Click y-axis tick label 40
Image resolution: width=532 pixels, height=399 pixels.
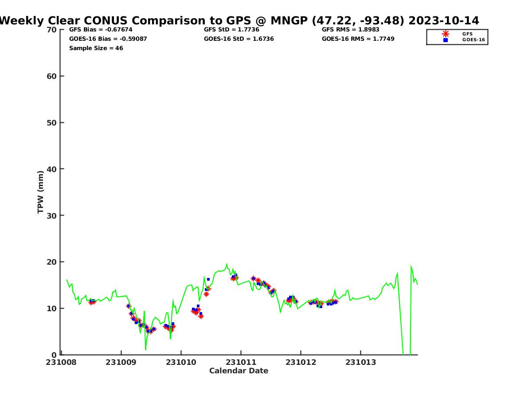click(52, 169)
